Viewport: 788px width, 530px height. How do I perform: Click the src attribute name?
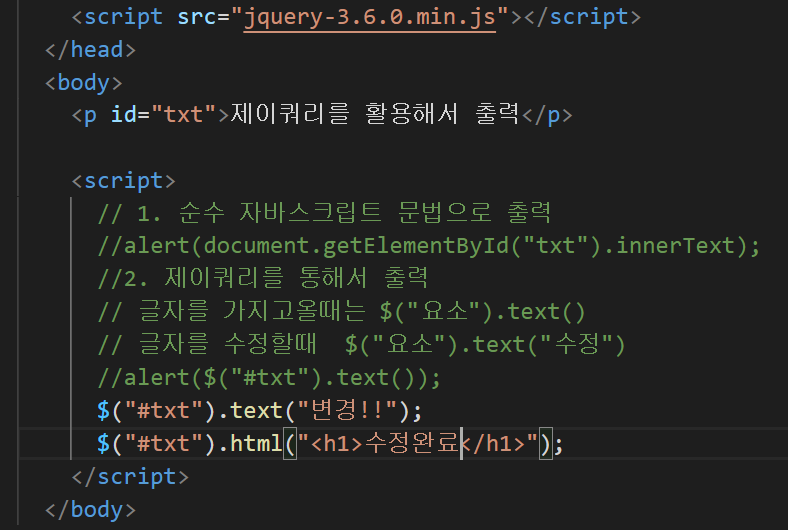(x=197, y=17)
